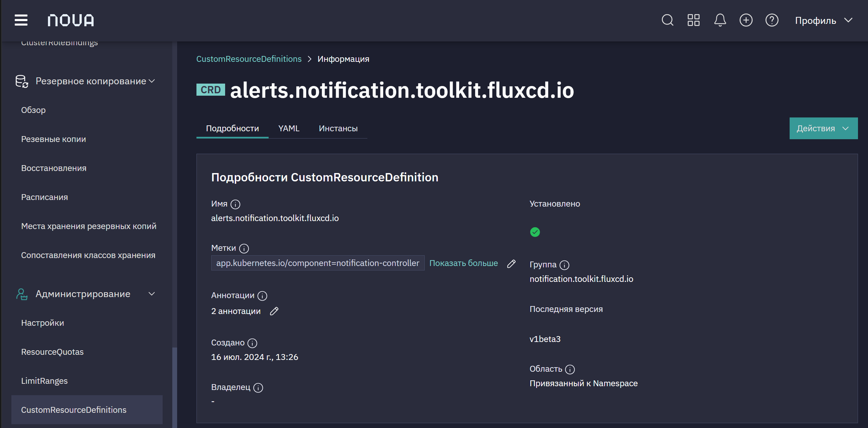
Task: Click the app.kubernetes.io/component label chip
Action: tap(318, 263)
